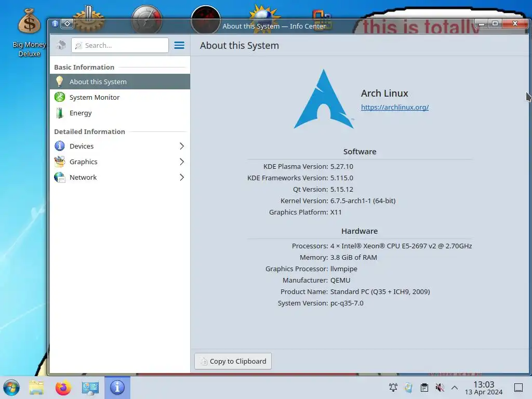
Task: Open the Devices category
Action: tap(120, 146)
